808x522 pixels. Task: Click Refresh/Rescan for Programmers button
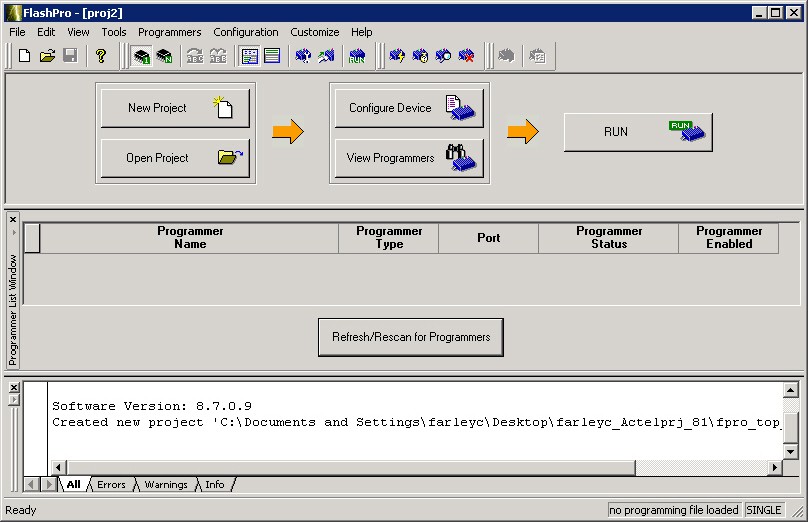(x=411, y=337)
